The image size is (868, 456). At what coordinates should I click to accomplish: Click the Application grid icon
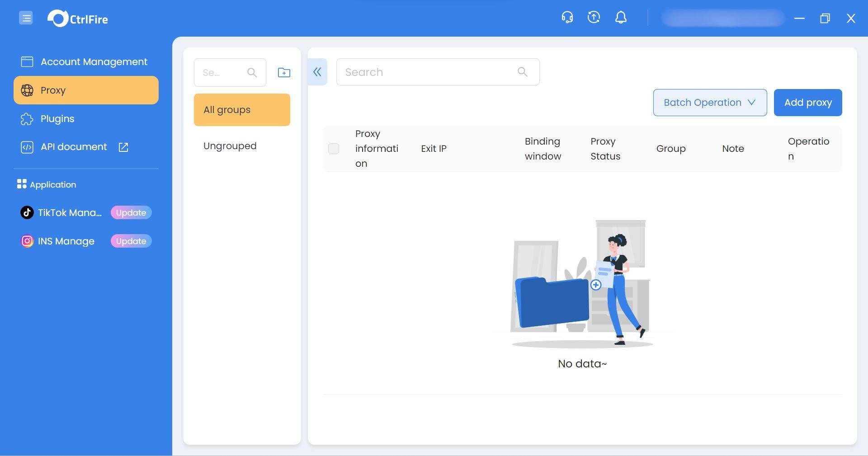tap(22, 184)
